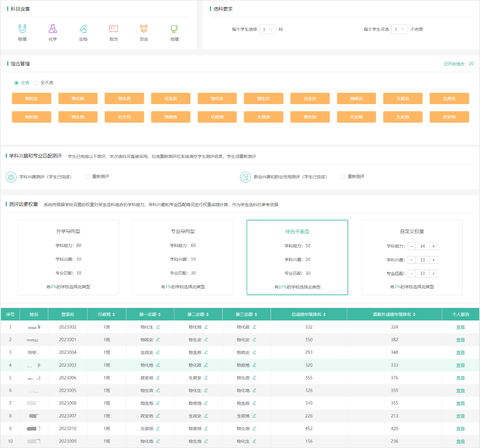This screenshot has width=480, height=448.
Task: Click the 生物 microscope subject icon
Action: click(x=83, y=29)
